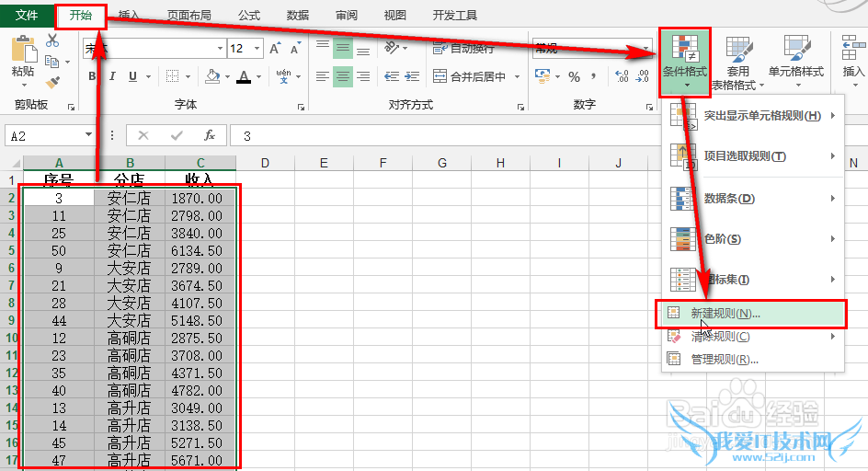Switch to the Review (审阅) tab
This screenshot has width=868, height=471.
pyautogui.click(x=347, y=16)
